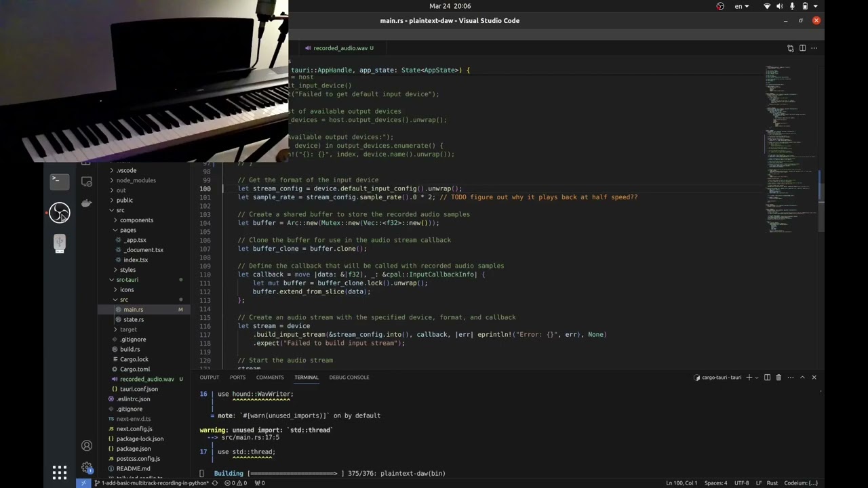Image resolution: width=868 pixels, height=488 pixels.
Task: Click LF end-of-line selector
Action: pos(759,483)
